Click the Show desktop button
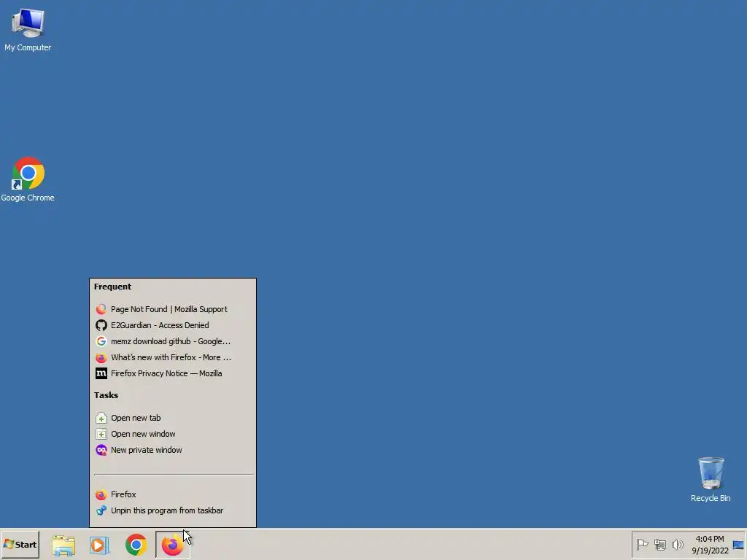The height and width of the screenshot is (560, 747). tap(738, 545)
